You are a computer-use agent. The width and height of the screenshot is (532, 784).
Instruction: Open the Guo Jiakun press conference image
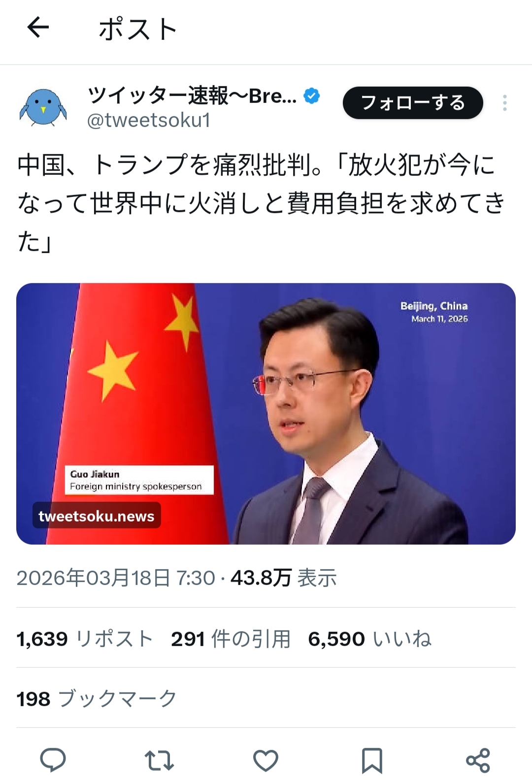(266, 414)
